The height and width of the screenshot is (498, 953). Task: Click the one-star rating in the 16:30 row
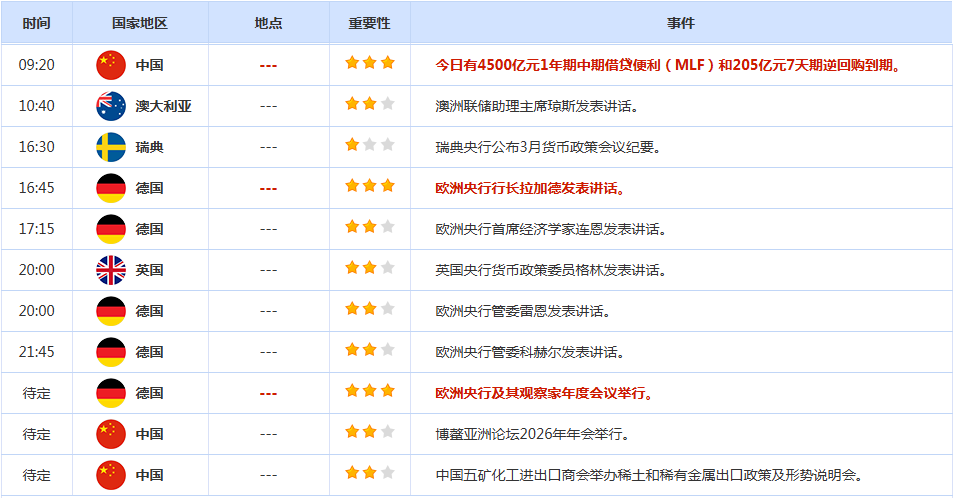pyautogui.click(x=370, y=145)
